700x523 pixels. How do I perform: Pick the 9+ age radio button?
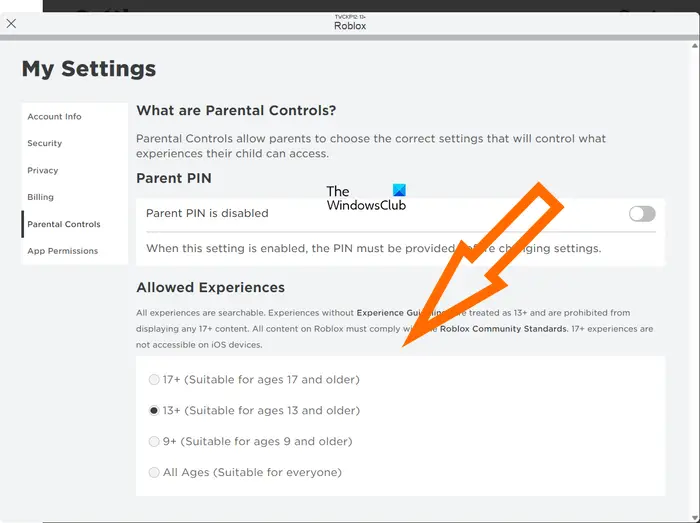[x=154, y=442]
